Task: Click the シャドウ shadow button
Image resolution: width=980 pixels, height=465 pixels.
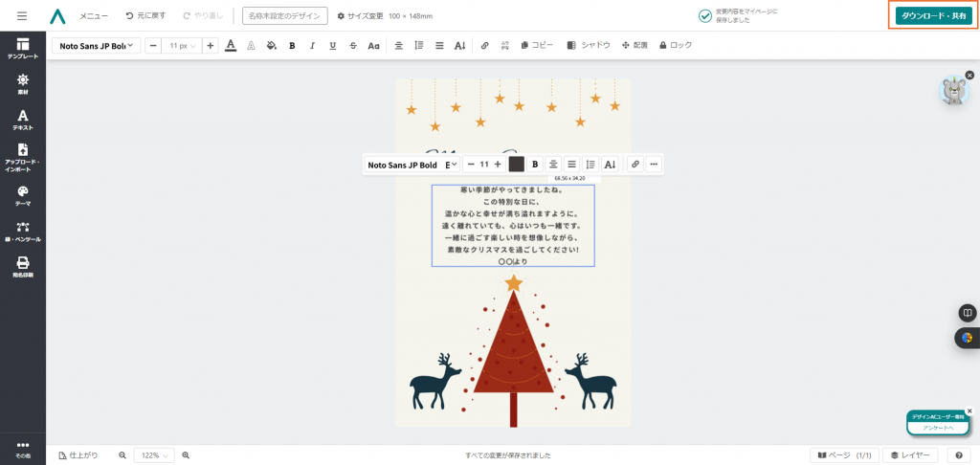Action: click(x=589, y=45)
